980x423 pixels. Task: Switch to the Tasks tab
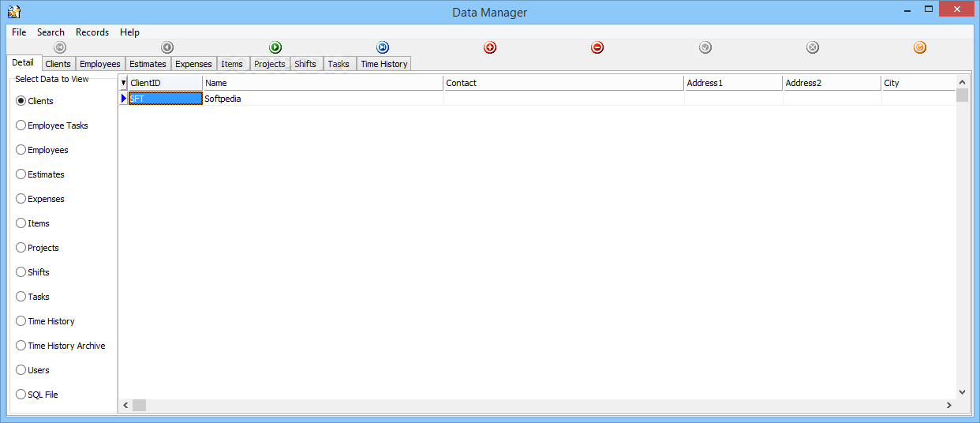coord(339,64)
